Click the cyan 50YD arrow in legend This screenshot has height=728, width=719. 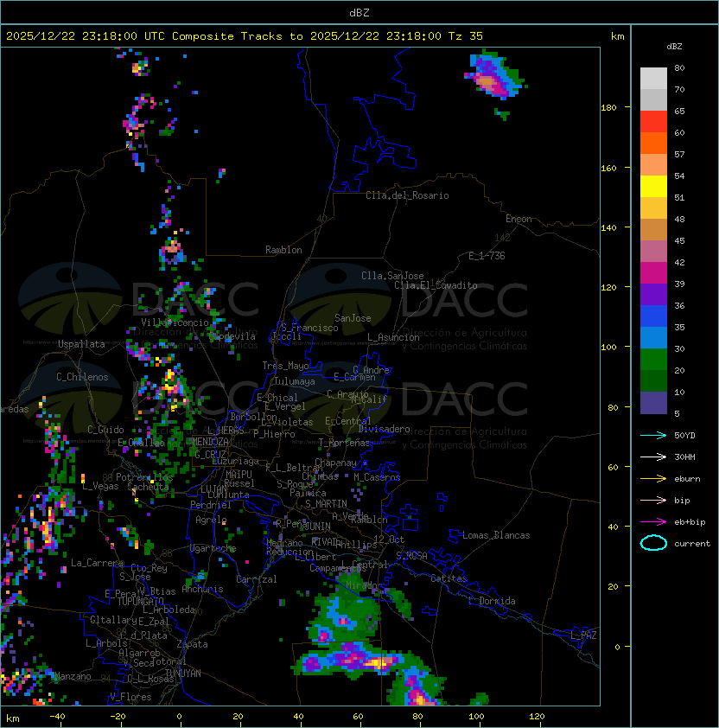coord(653,435)
